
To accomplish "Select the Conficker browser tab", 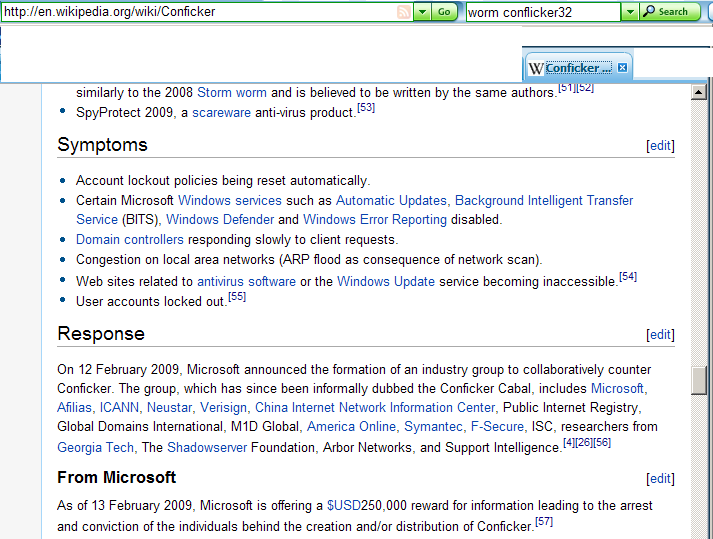I will point(577,68).
